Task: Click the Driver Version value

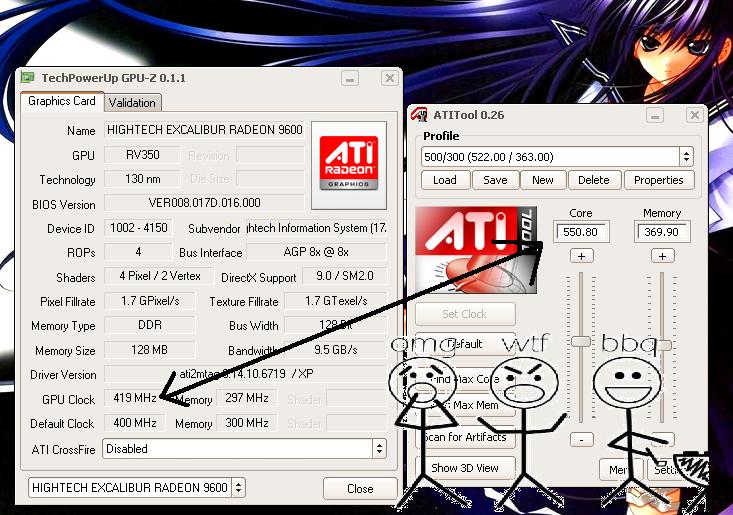Action: click(245, 374)
